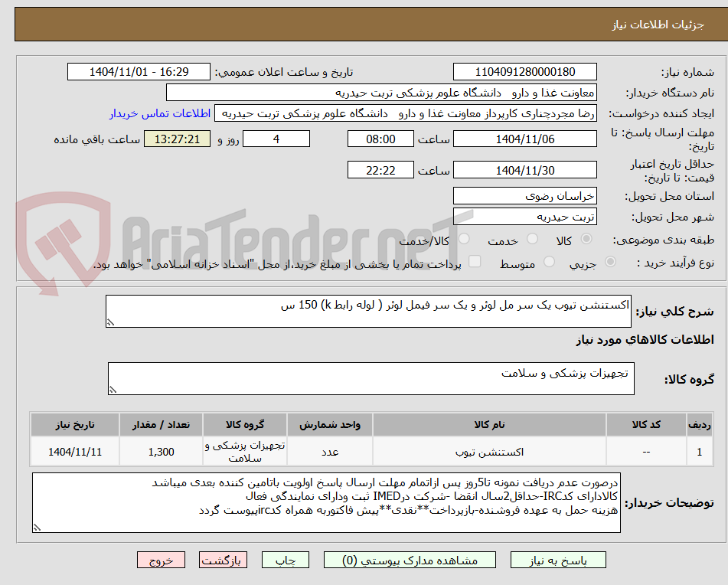Click the remaining days field 4
This screenshot has height=585, width=728.
[276, 139]
